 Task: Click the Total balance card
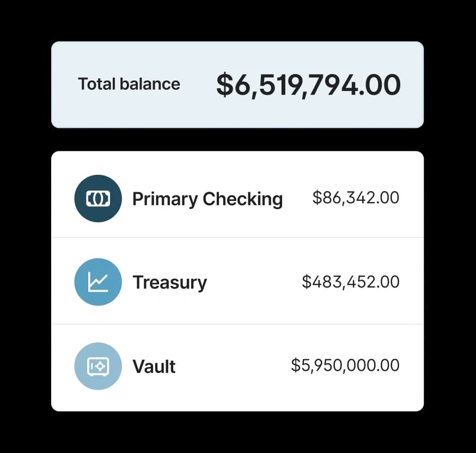coord(237,84)
